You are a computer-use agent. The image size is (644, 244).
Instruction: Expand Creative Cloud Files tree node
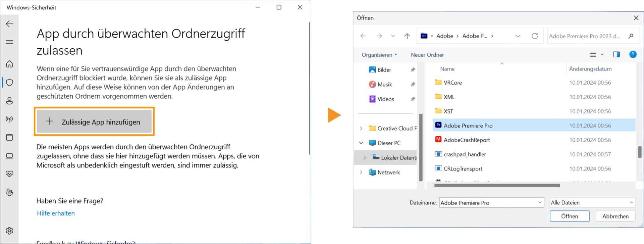coord(361,128)
